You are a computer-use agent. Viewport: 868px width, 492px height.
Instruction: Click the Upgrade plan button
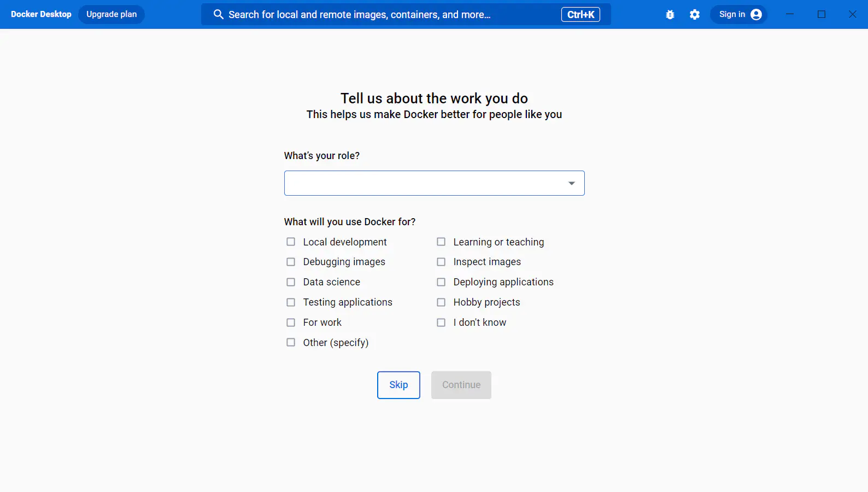point(112,14)
